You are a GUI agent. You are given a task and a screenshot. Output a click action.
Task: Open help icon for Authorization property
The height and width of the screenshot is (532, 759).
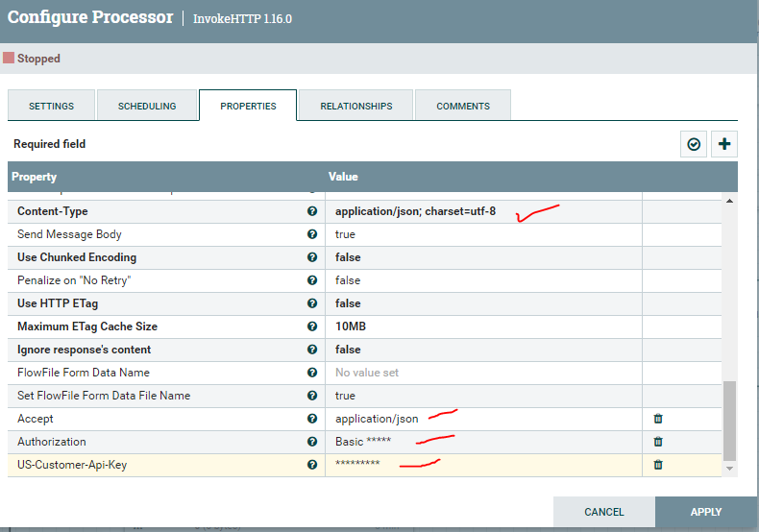point(312,442)
